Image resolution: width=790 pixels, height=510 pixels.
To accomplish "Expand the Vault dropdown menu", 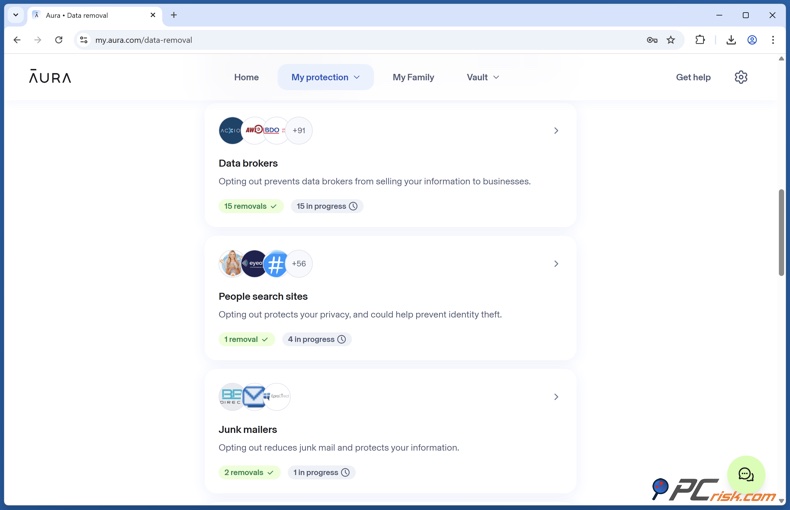I will (483, 77).
